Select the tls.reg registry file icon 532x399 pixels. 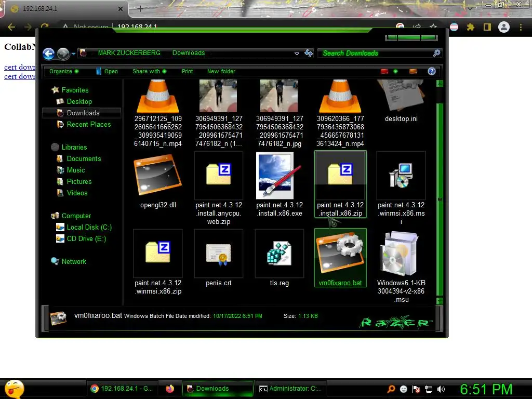coord(279,253)
